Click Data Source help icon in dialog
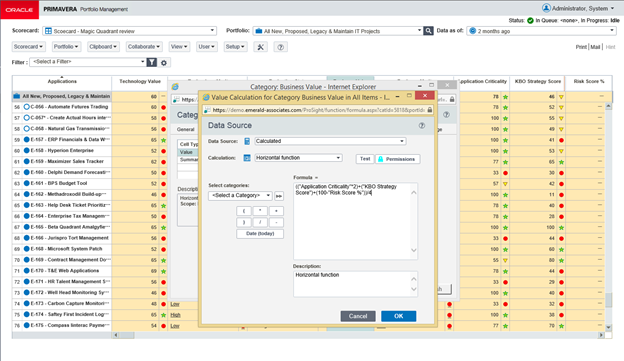The width and height of the screenshot is (624, 361). 421,126
